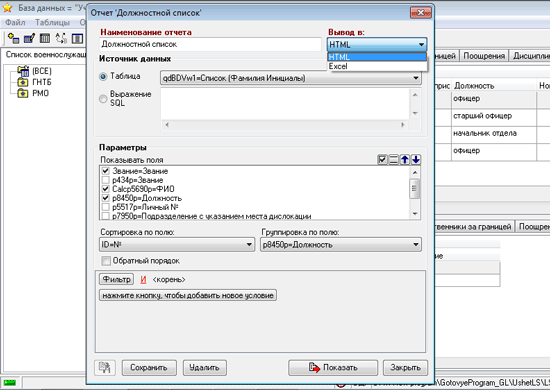Open the Файл menu

15,22
